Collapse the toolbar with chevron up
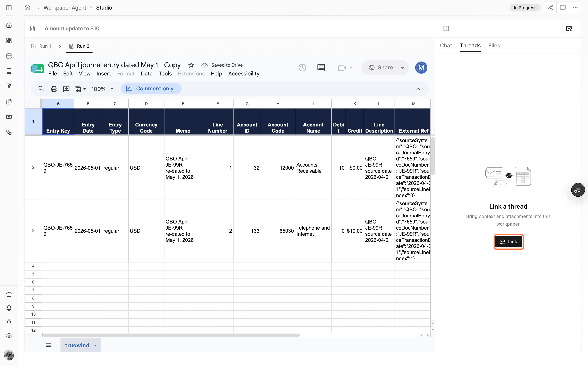588x366 pixels. click(418, 89)
